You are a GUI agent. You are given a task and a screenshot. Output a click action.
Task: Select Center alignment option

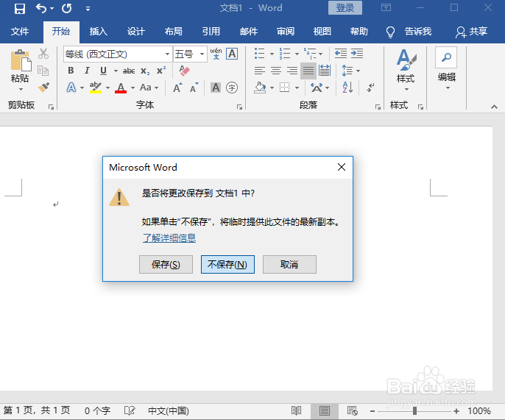click(x=275, y=71)
